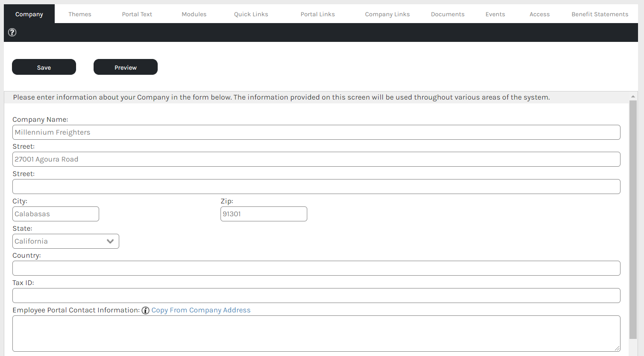Click the Country input field
This screenshot has height=356, width=644.
coord(316,268)
